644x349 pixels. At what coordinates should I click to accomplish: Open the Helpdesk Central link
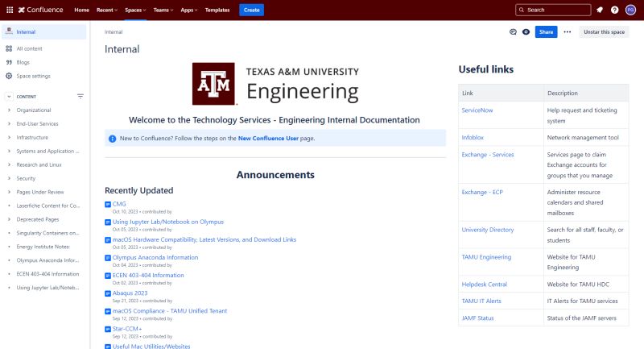point(485,285)
